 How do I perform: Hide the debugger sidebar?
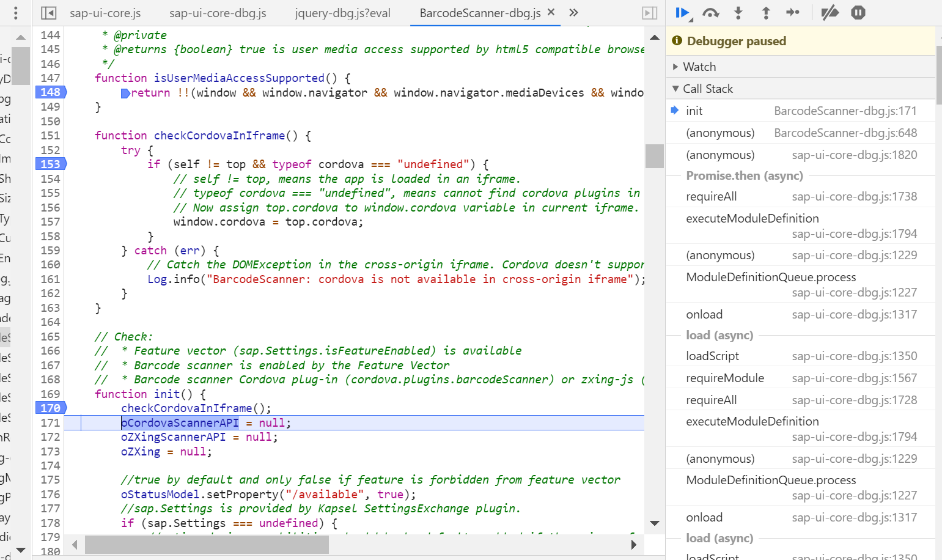click(x=650, y=13)
